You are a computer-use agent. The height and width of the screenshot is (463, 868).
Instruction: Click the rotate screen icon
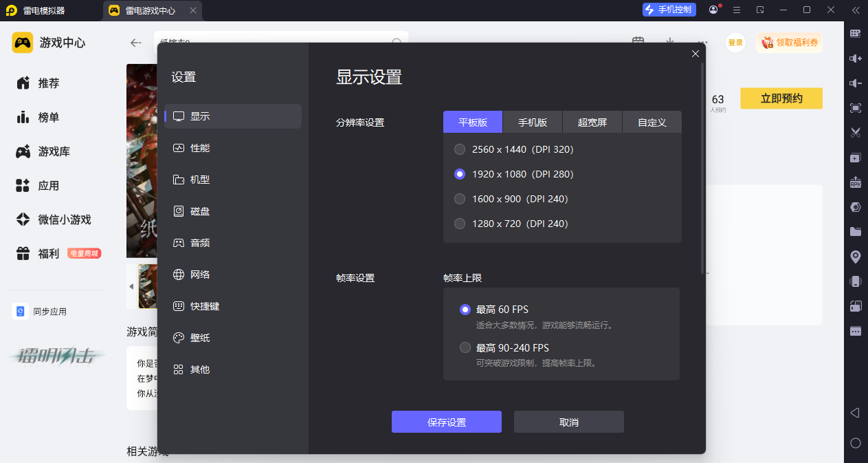856,306
